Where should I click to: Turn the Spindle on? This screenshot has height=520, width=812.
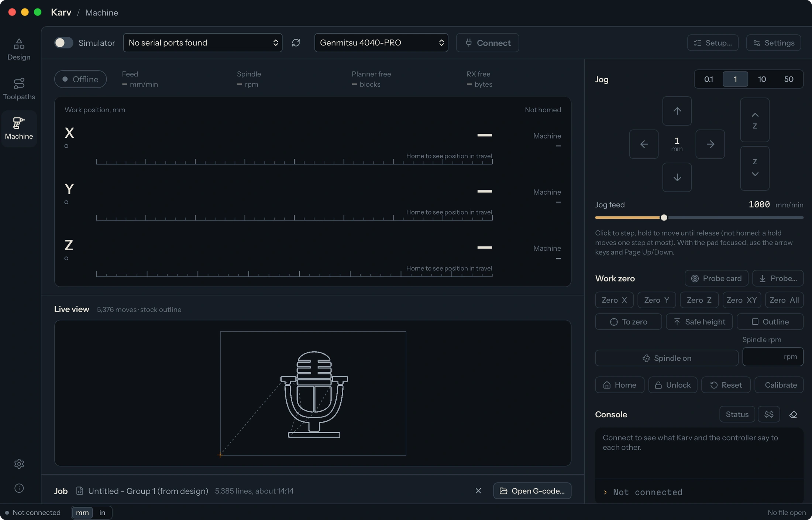tap(667, 358)
